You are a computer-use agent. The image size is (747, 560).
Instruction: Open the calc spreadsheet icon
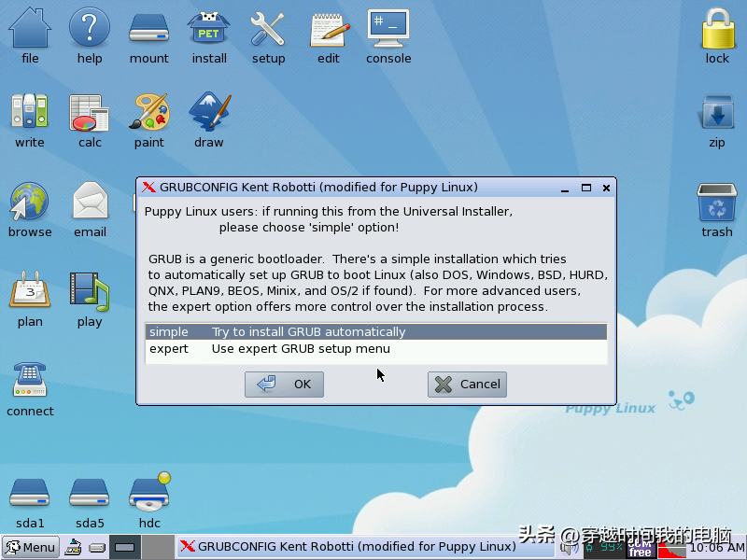[90, 112]
